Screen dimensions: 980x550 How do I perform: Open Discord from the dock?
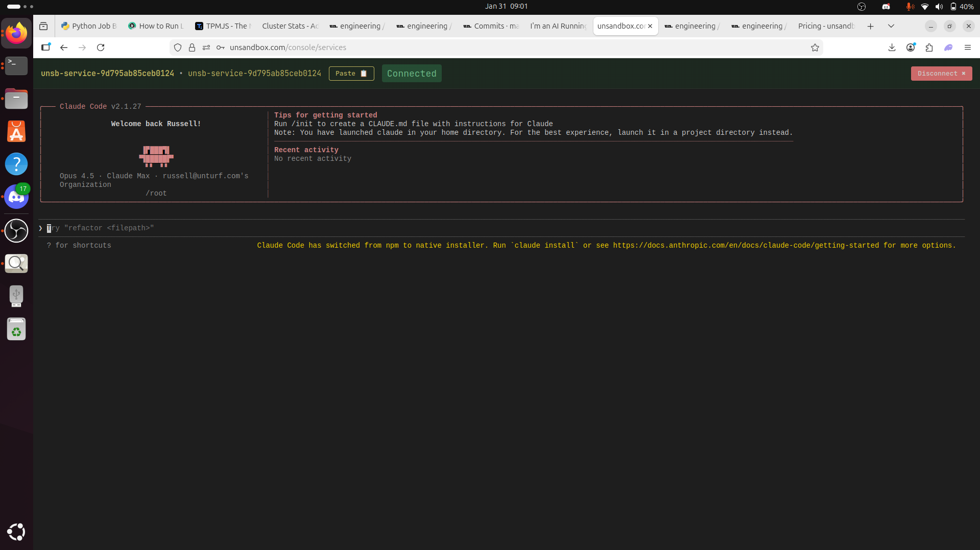tap(16, 197)
